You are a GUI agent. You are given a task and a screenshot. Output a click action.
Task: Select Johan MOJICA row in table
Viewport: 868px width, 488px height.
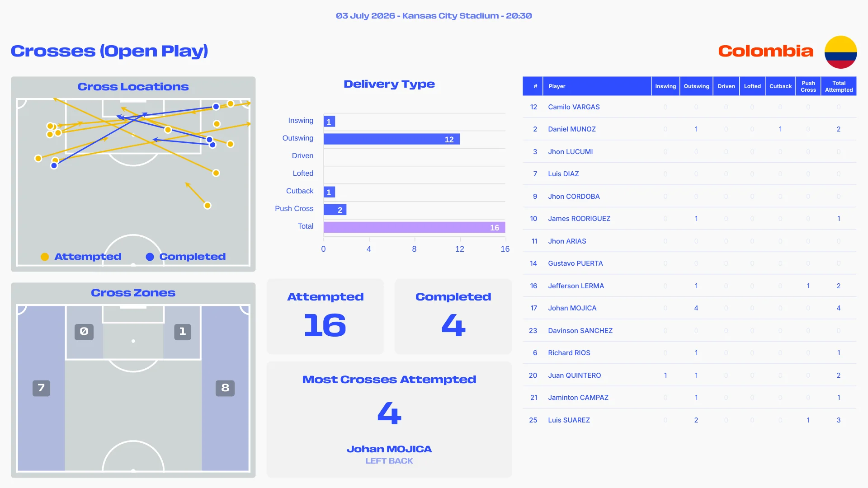pyautogui.click(x=689, y=308)
